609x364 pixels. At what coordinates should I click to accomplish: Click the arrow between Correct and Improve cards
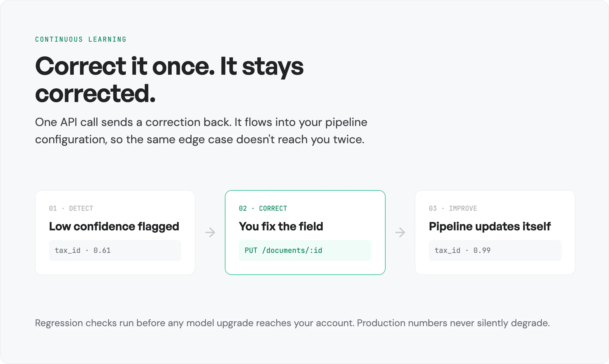(400, 233)
